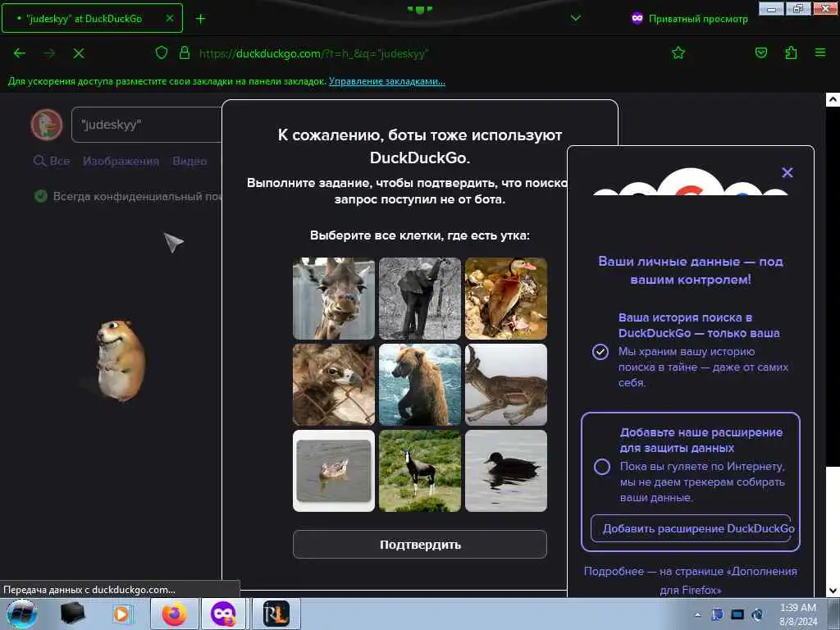The width and height of the screenshot is (840, 630).
Task: Deselect the swimming brown duck tile
Action: (x=334, y=471)
